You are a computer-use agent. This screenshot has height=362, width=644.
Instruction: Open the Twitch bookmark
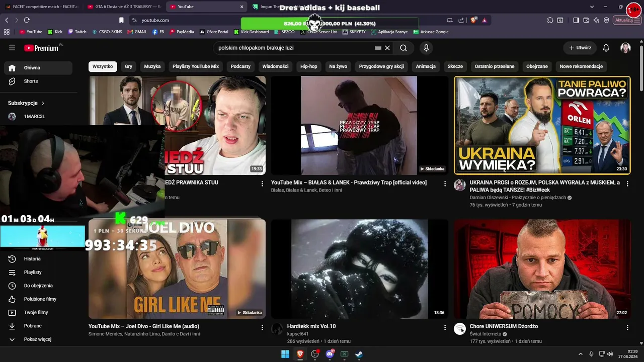(77, 32)
